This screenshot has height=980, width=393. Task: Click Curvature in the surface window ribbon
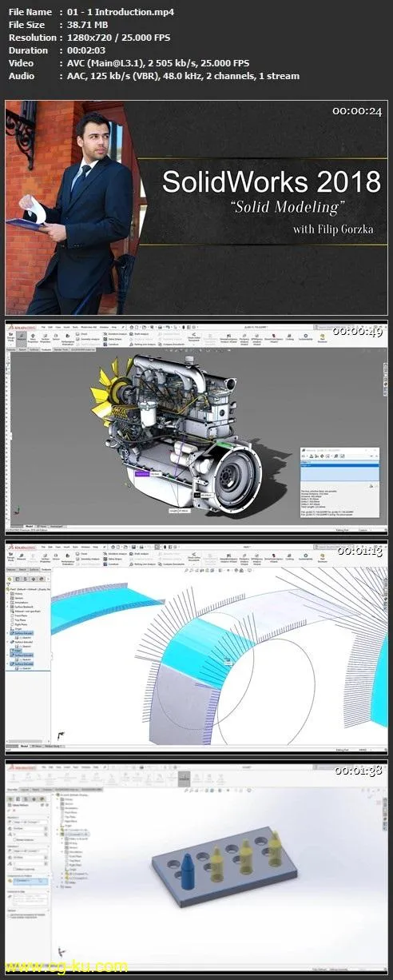click(x=112, y=564)
